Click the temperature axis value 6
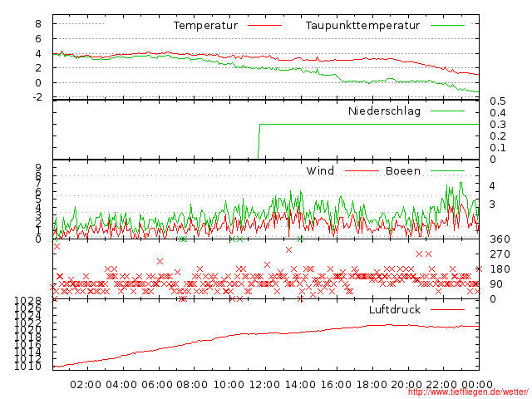This screenshot has width=532, height=399. tap(38, 39)
